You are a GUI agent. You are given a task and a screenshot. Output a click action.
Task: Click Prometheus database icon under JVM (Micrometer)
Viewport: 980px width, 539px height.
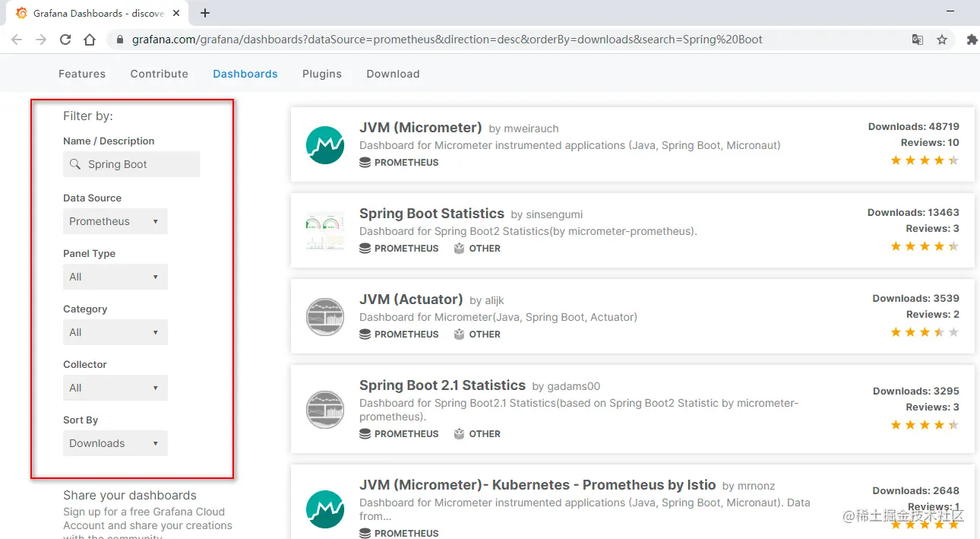click(365, 162)
